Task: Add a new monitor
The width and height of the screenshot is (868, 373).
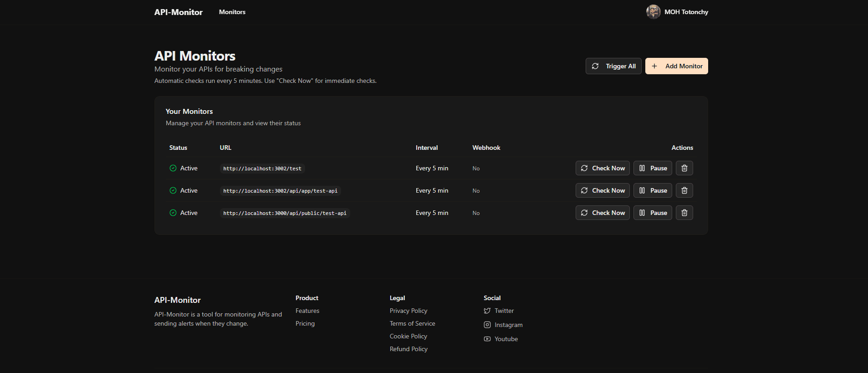Action: click(x=676, y=66)
